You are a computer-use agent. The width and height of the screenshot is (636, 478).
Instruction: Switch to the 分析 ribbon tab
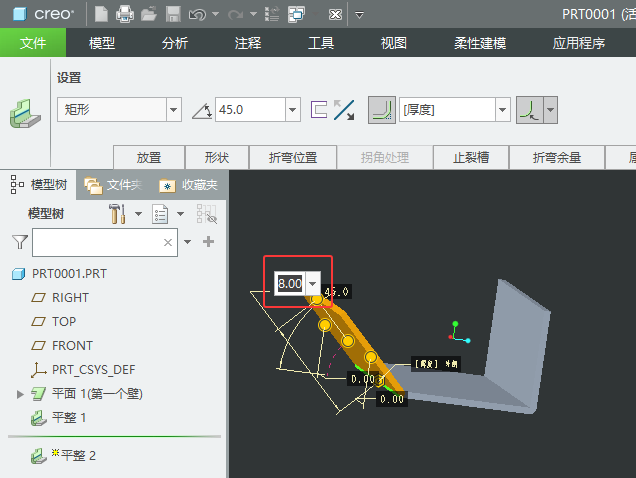[x=175, y=43]
